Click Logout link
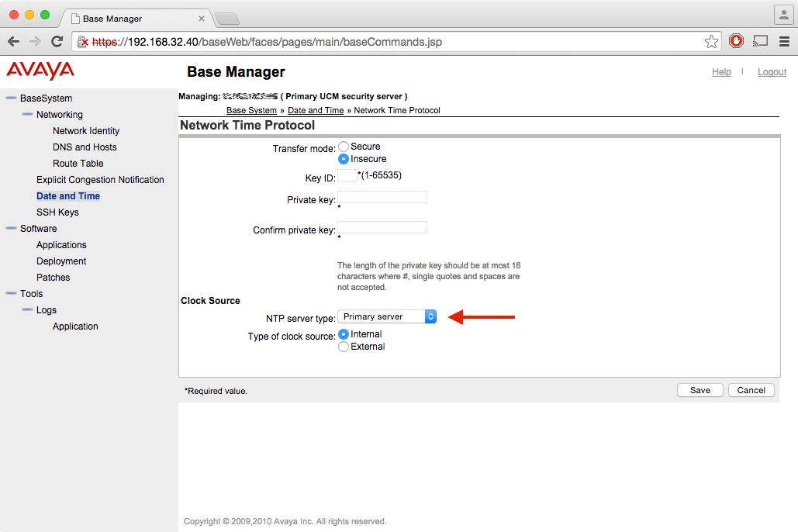 tap(772, 72)
